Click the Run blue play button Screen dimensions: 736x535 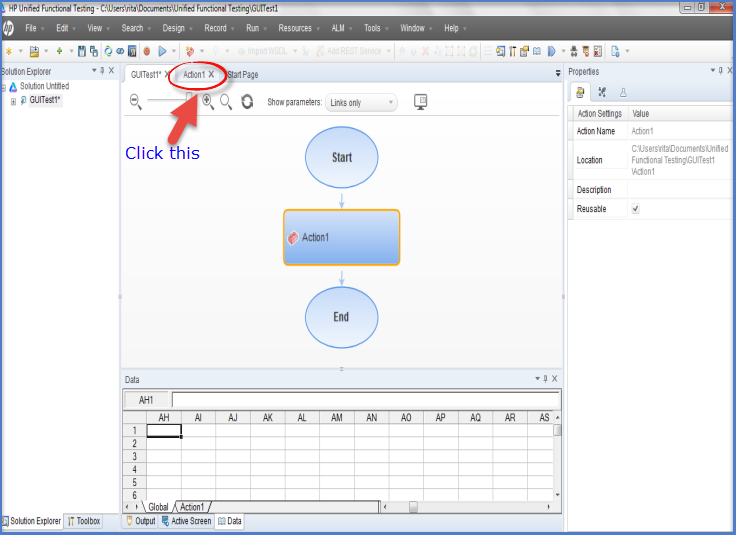click(162, 51)
